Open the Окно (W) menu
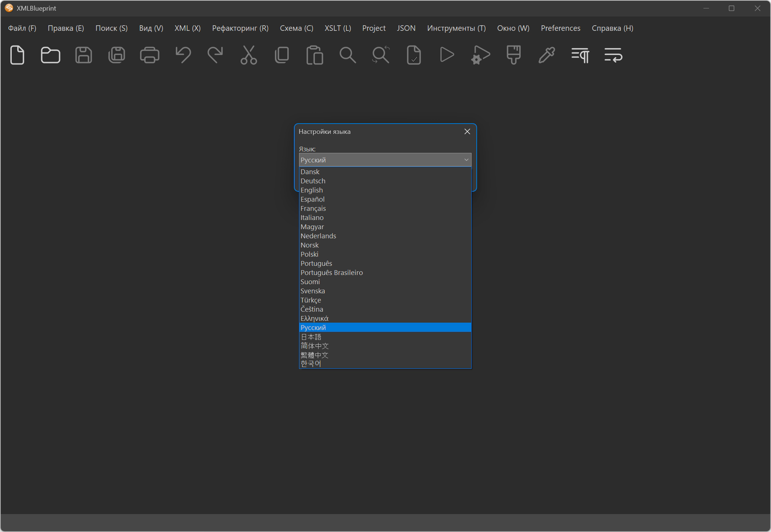Screen dimensions: 771x532 [513, 28]
